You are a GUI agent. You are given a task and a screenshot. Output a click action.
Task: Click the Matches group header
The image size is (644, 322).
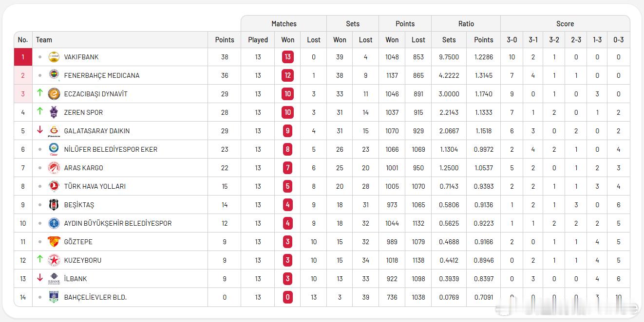point(284,23)
